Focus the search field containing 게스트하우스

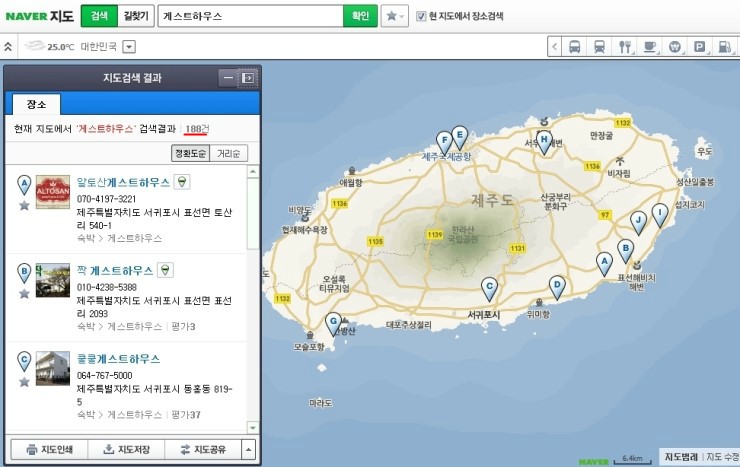point(251,16)
